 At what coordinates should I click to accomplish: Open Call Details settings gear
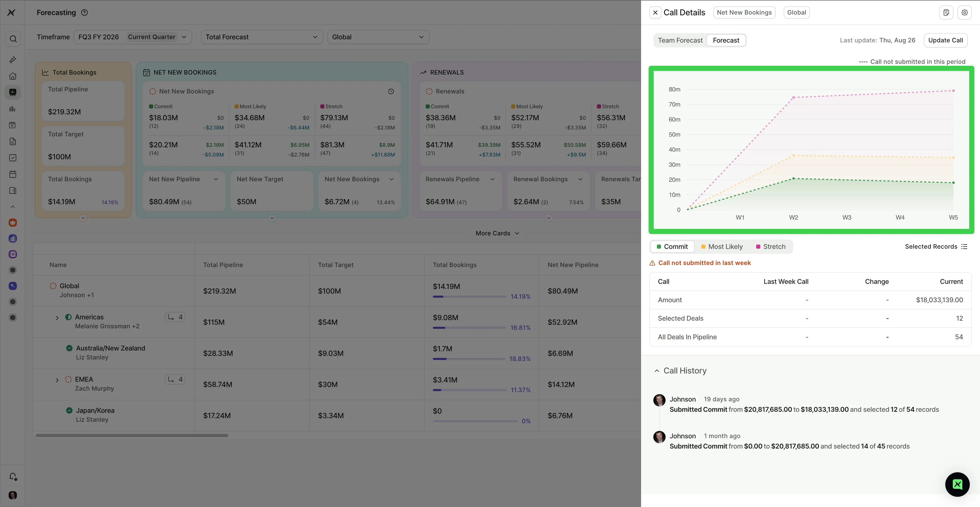click(964, 13)
